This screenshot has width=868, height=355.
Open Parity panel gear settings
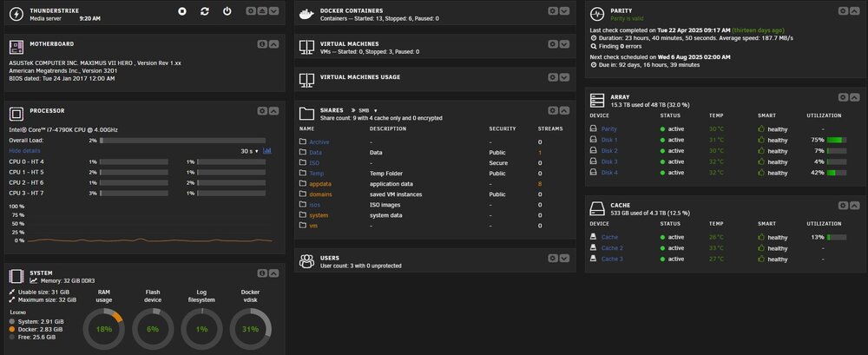coord(843,11)
